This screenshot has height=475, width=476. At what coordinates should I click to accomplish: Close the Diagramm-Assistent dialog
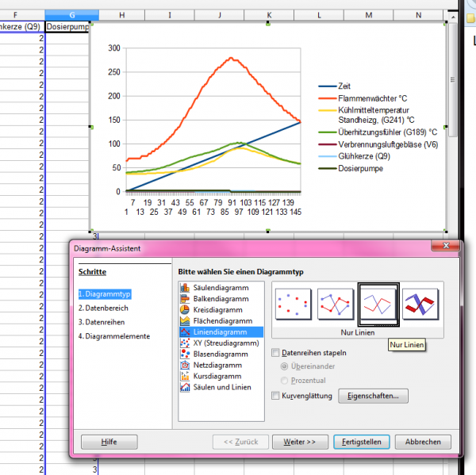[x=446, y=246]
